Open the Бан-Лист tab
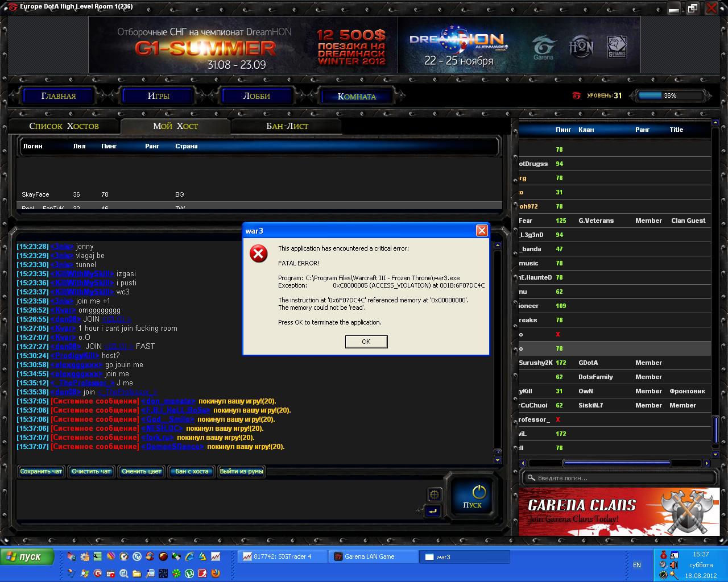The image size is (728, 582). pyautogui.click(x=287, y=126)
